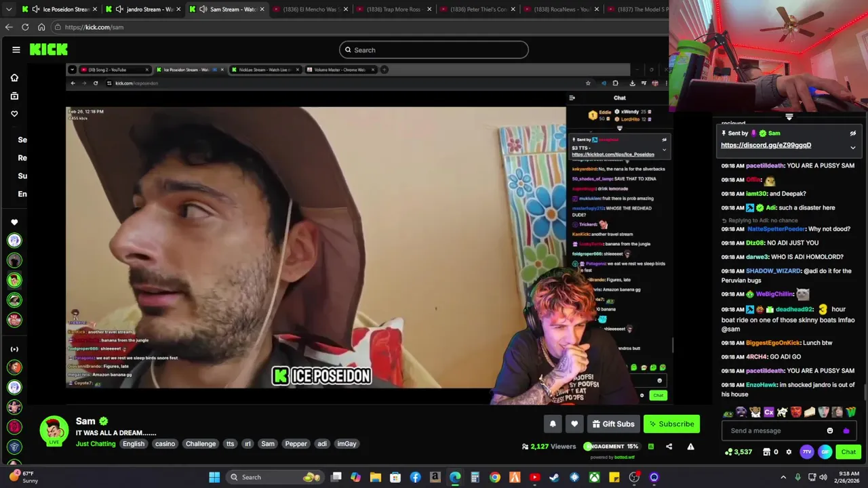Click browser back arrow
The height and width of the screenshot is (488, 868).
[9, 27]
